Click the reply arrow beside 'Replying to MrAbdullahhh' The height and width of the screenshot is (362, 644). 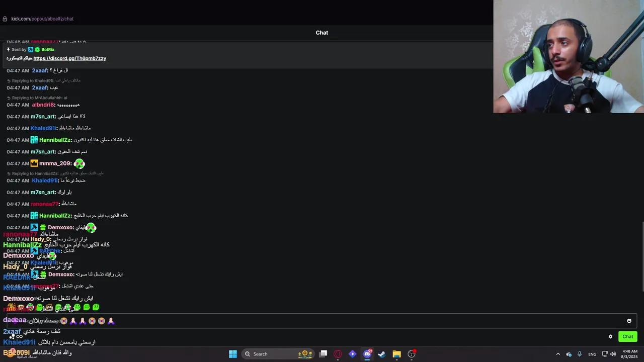pyautogui.click(x=9, y=98)
